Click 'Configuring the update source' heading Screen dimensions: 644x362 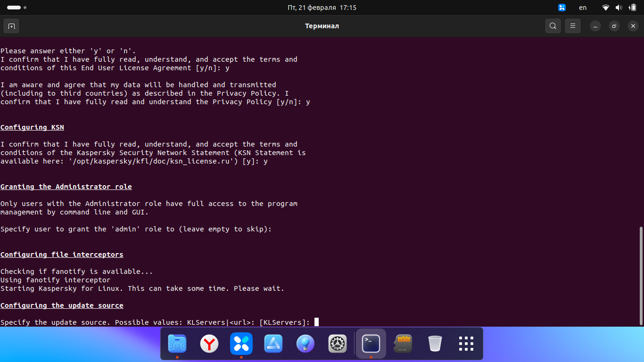click(62, 305)
